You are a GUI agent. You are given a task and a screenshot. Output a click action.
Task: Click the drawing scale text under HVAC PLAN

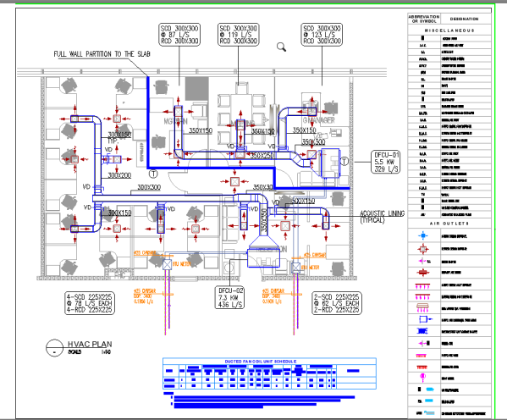tap(89, 352)
